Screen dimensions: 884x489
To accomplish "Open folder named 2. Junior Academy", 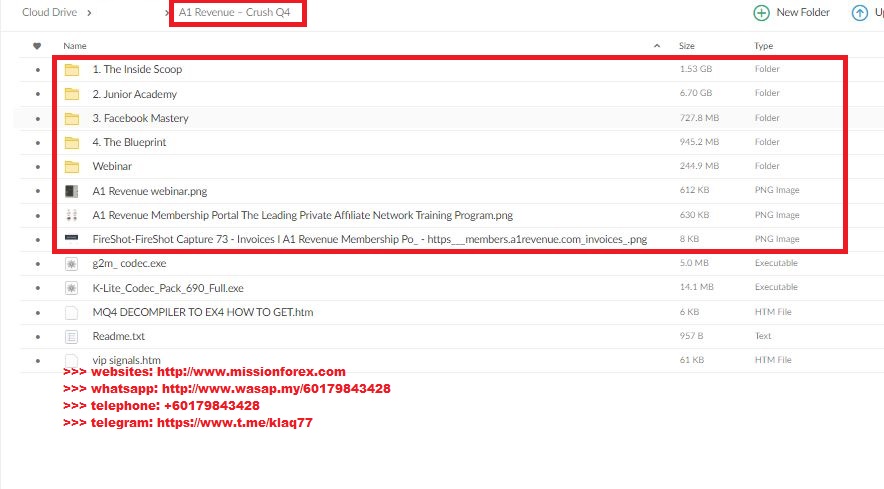I will pos(135,94).
